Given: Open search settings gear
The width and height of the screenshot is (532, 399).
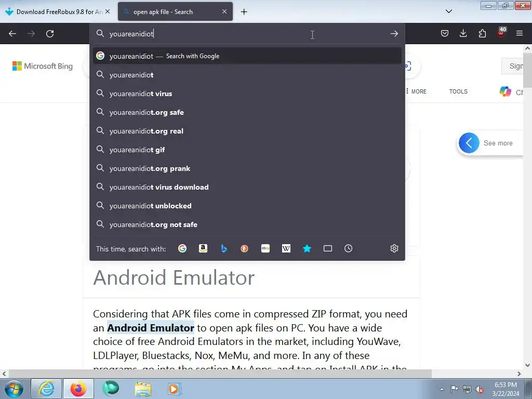Looking at the screenshot, I should (x=394, y=249).
